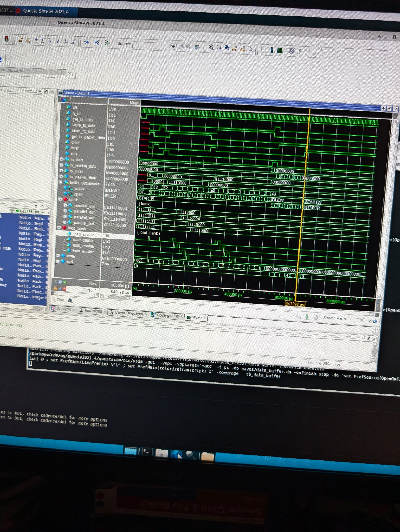
Task: Click the green wave format toolbar icon
Action: point(280,50)
